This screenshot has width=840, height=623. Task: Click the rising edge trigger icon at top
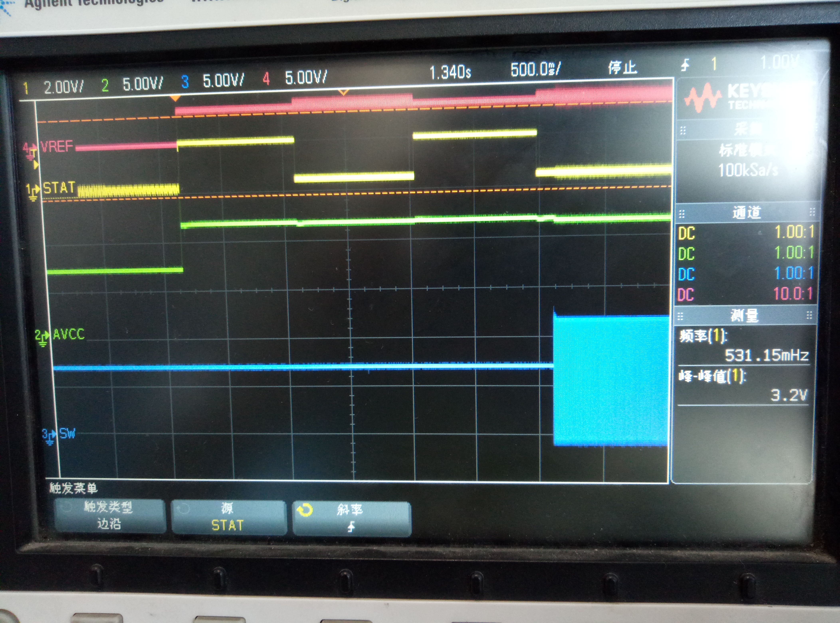pos(685,65)
